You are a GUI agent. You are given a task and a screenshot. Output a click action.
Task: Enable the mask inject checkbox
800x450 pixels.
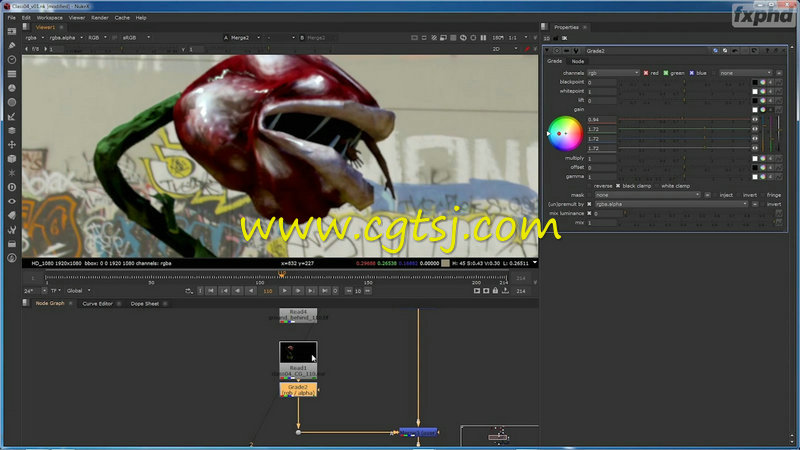pyautogui.click(x=715, y=195)
